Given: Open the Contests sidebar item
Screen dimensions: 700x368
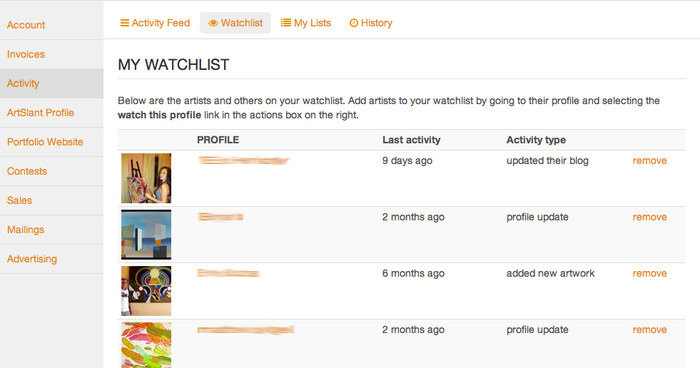Looking at the screenshot, I should pyautogui.click(x=27, y=171).
